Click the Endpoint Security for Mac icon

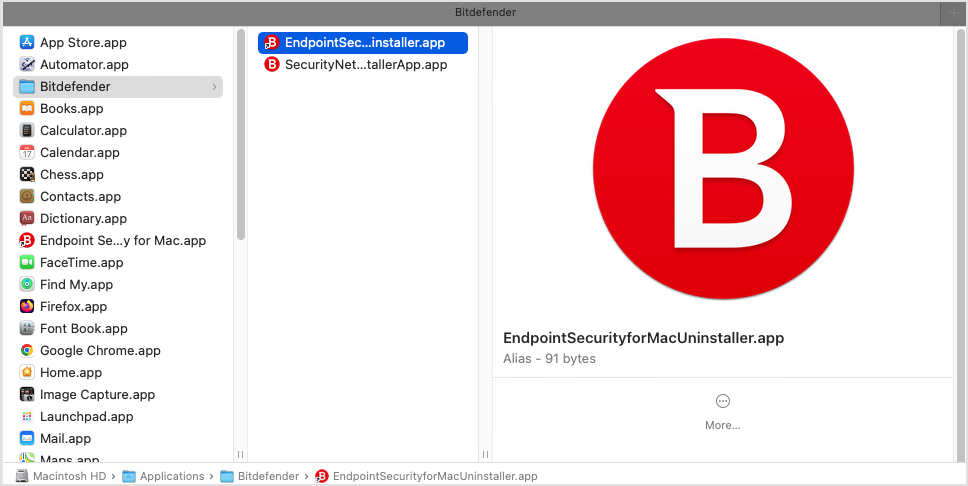click(x=27, y=240)
